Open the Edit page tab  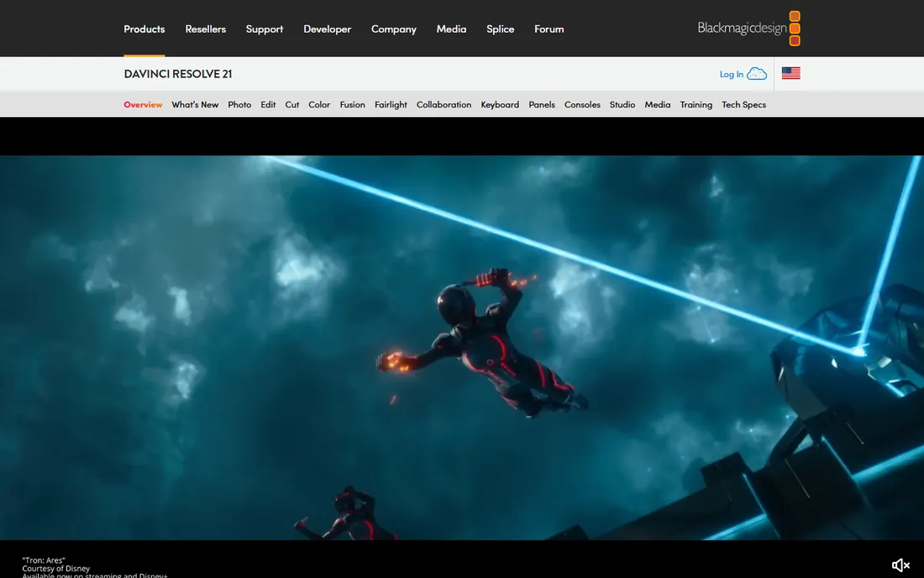point(268,104)
